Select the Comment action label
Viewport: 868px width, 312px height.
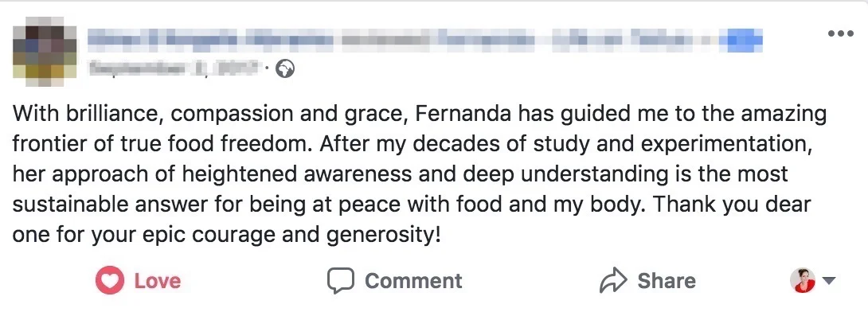[x=413, y=281]
